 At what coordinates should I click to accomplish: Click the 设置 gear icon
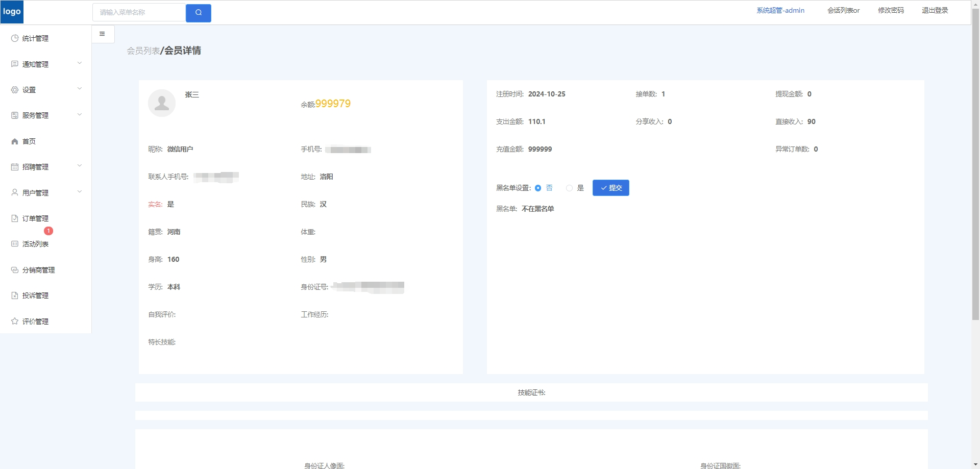(15, 90)
